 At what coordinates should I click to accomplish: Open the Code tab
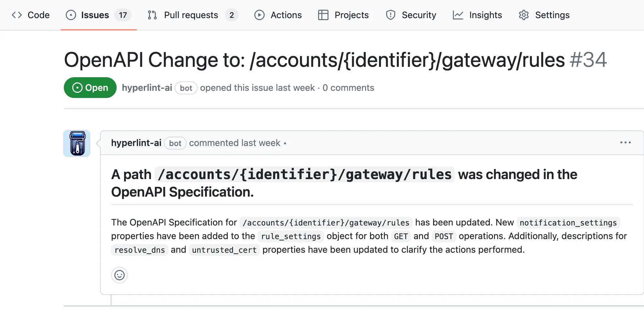click(x=31, y=15)
